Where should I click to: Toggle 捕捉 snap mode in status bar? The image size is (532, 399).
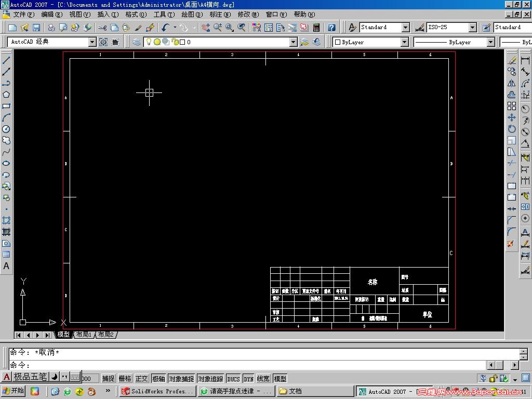tap(108, 378)
